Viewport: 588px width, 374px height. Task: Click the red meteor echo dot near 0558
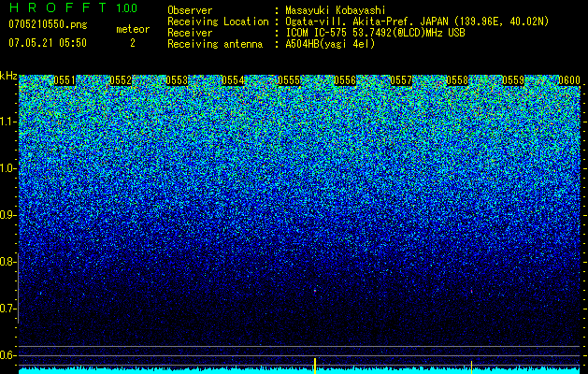coord(471,291)
